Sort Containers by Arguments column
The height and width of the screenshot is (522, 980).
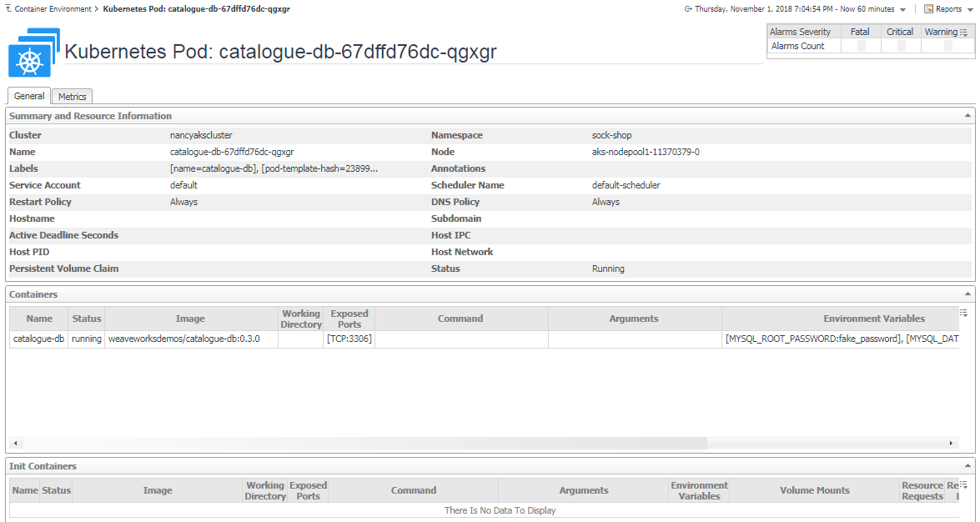pos(634,319)
